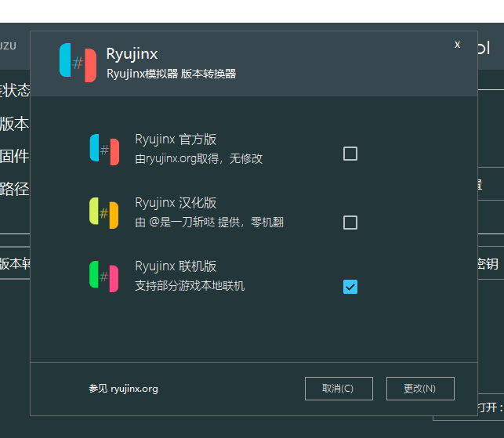
Task: Uncheck the Ryujinx 联机版 checkbox
Action: (350, 287)
